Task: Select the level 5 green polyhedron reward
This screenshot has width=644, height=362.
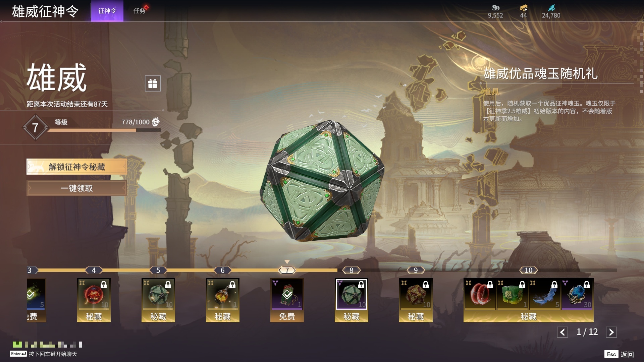Action: coord(158,294)
